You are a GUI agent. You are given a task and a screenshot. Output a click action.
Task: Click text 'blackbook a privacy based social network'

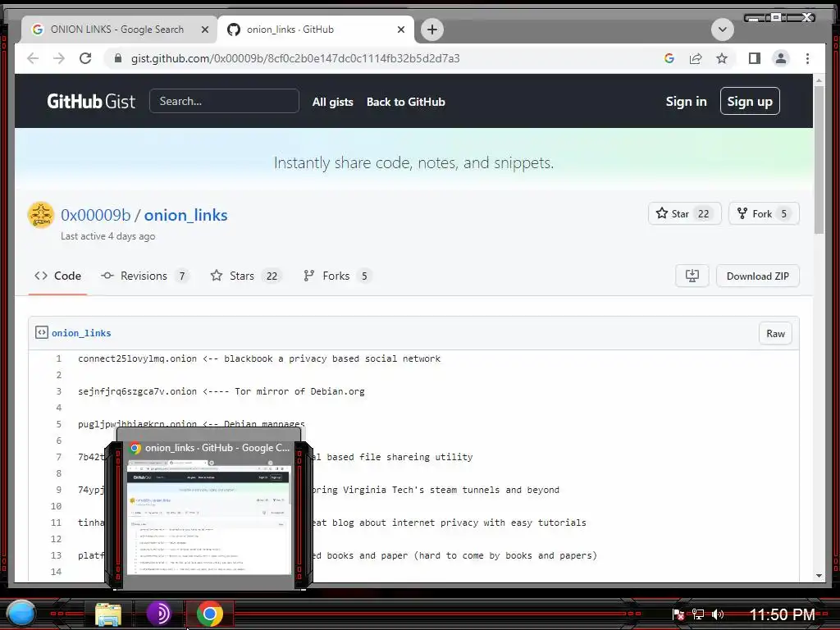[332, 358]
